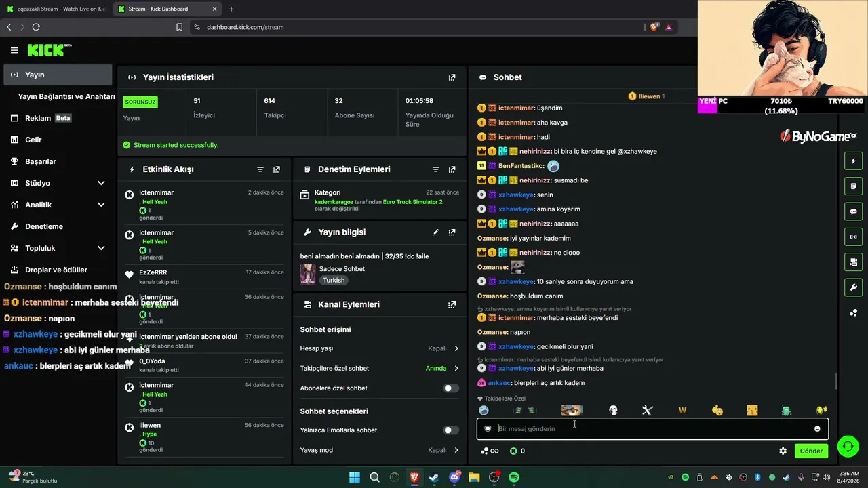Viewport: 868px width, 488px height.
Task: Click the SORUNSUZ status badge
Action: coord(140,102)
